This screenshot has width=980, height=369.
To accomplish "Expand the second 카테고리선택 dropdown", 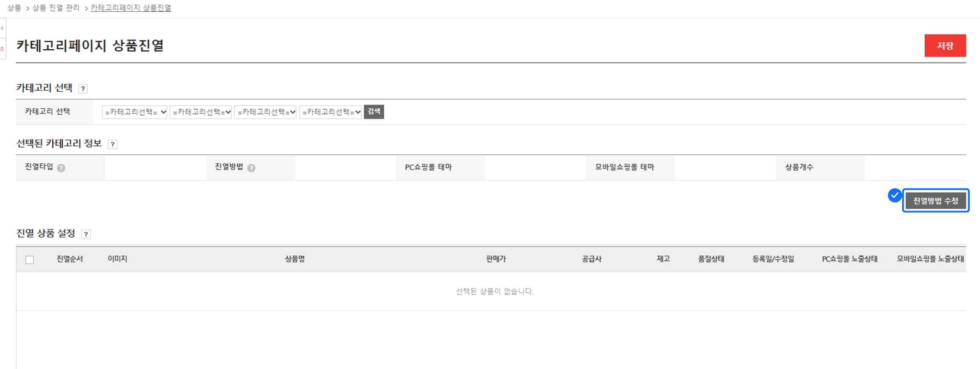I will click(x=201, y=112).
